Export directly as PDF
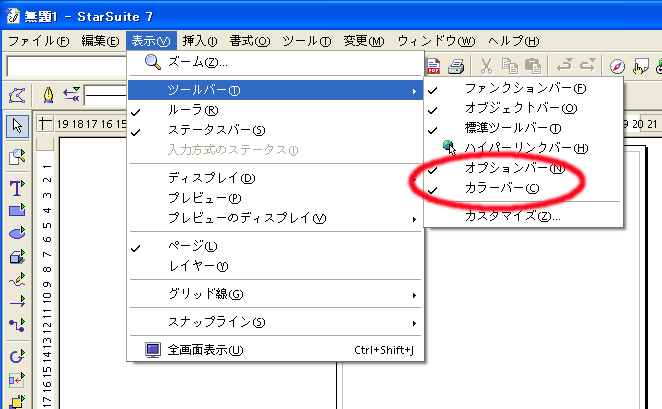The height and width of the screenshot is (409, 662). pos(433,66)
